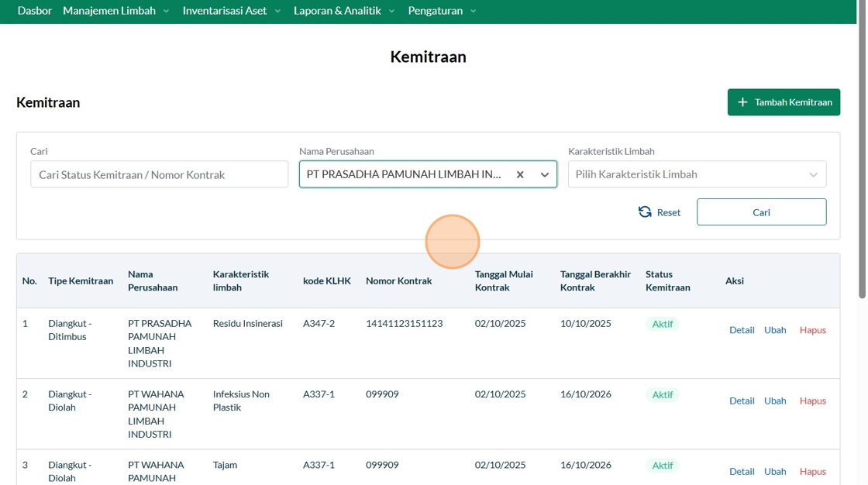Open Detail for Infeksius Non Plastik row
Viewport: 868px width, 485px height.
tap(741, 401)
